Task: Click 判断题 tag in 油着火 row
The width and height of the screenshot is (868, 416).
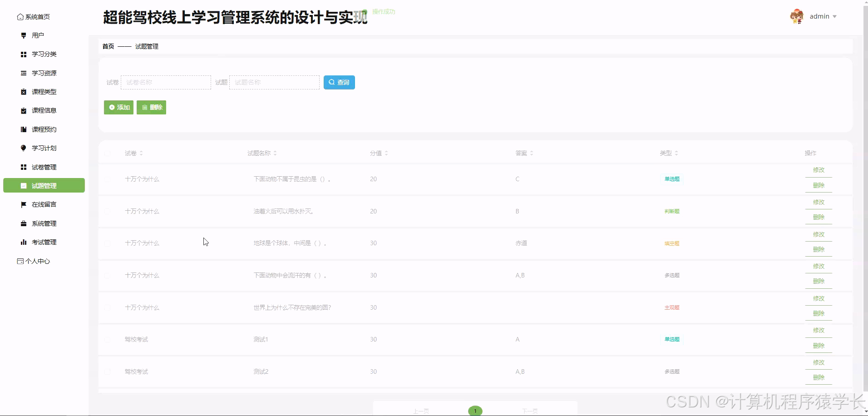Action: click(672, 212)
